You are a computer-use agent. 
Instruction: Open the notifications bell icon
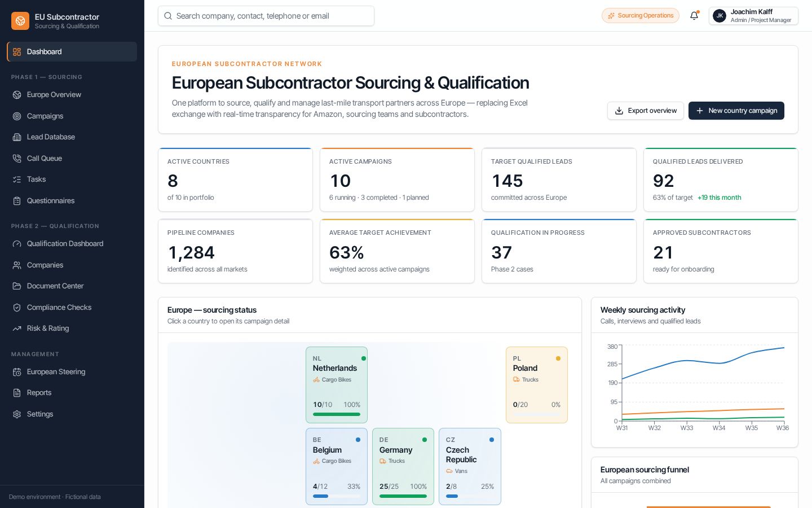[x=694, y=16]
